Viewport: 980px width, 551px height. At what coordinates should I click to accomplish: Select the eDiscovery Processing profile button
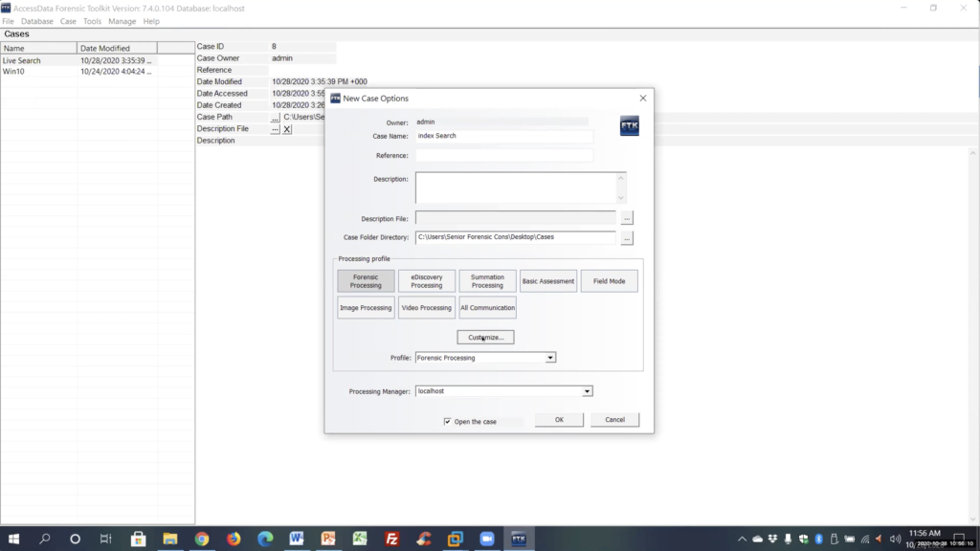coord(426,281)
